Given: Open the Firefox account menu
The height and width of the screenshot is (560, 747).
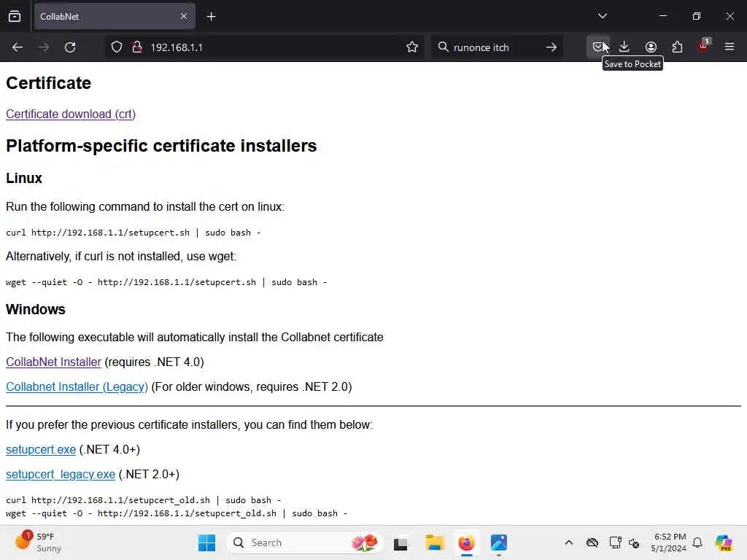Looking at the screenshot, I should (x=651, y=47).
